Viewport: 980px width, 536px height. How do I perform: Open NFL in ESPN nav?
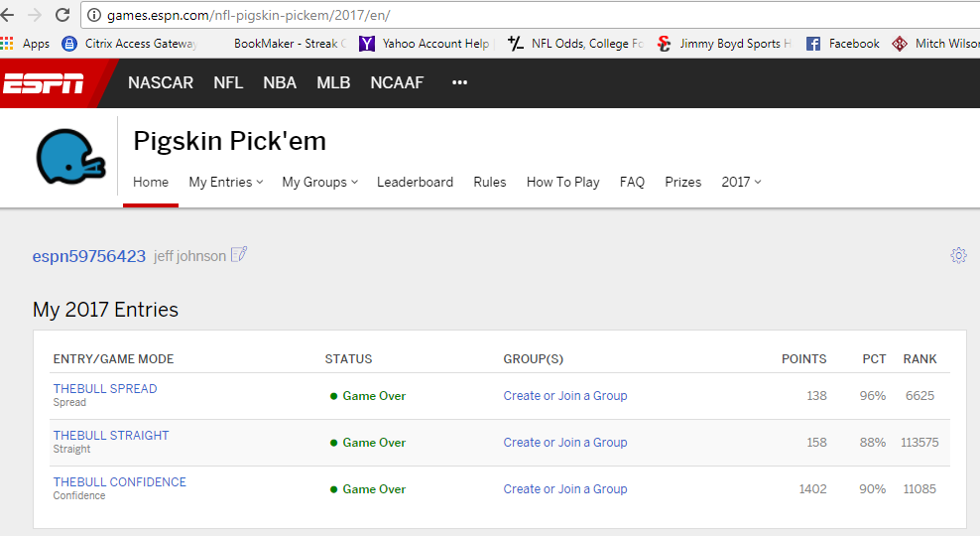pyautogui.click(x=228, y=82)
